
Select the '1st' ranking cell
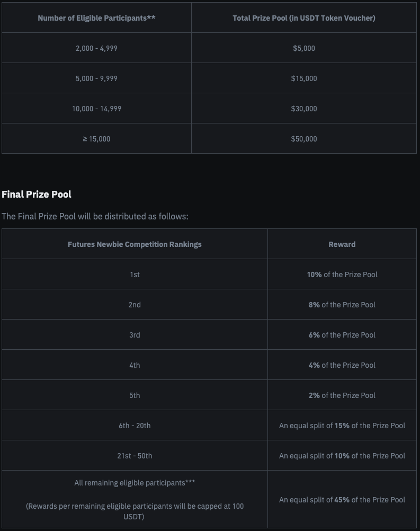pyautogui.click(x=135, y=275)
